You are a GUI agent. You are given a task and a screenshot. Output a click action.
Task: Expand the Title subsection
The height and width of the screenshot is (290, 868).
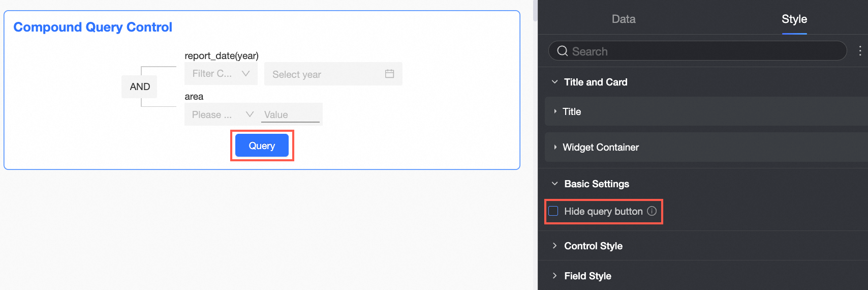(555, 111)
